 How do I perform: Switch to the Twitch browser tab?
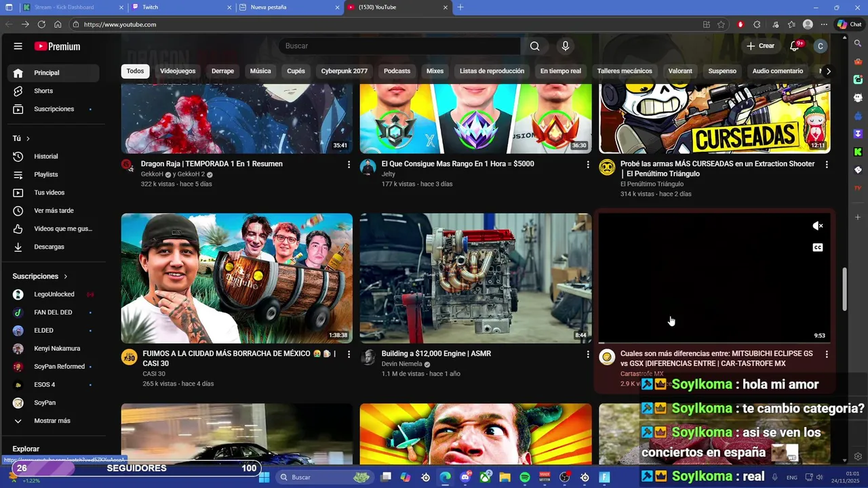click(180, 7)
